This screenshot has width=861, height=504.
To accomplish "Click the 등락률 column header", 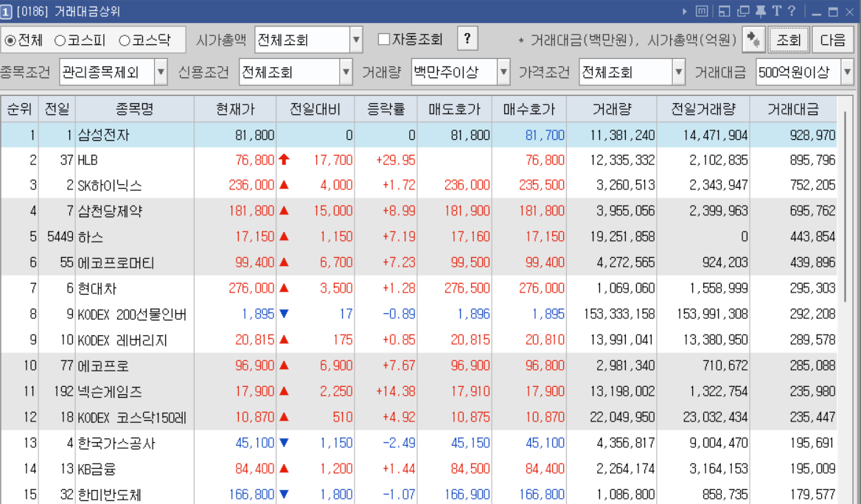I will click(x=386, y=109).
